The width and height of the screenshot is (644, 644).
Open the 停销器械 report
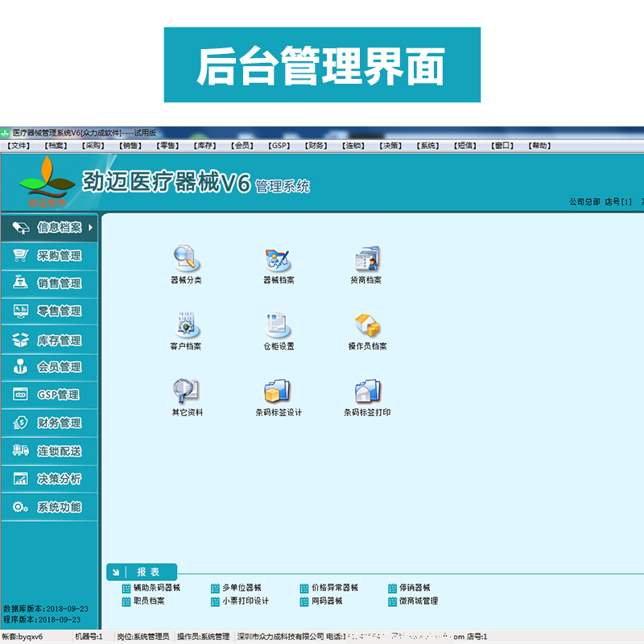coord(409,588)
